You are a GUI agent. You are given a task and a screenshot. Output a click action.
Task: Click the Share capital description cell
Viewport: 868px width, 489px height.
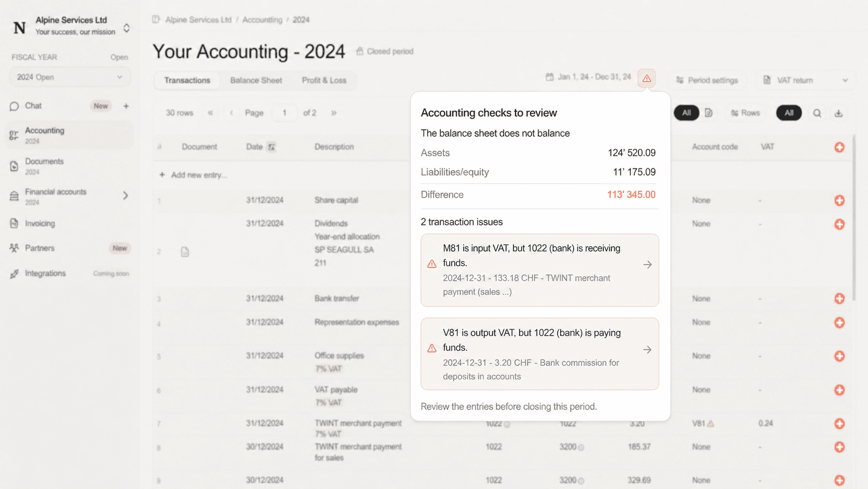pos(336,200)
